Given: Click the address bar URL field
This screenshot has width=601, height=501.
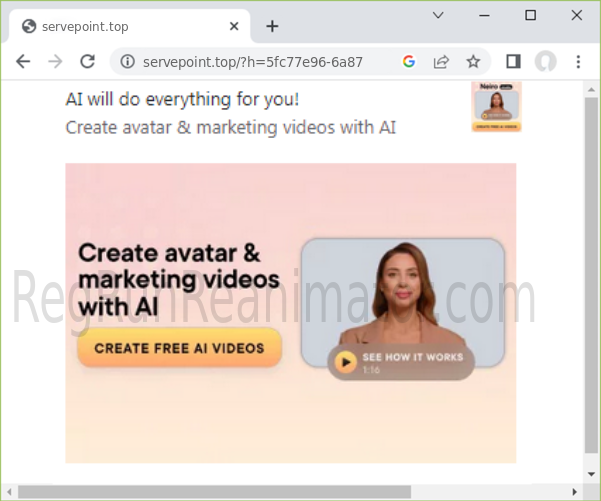Looking at the screenshot, I should [253, 62].
